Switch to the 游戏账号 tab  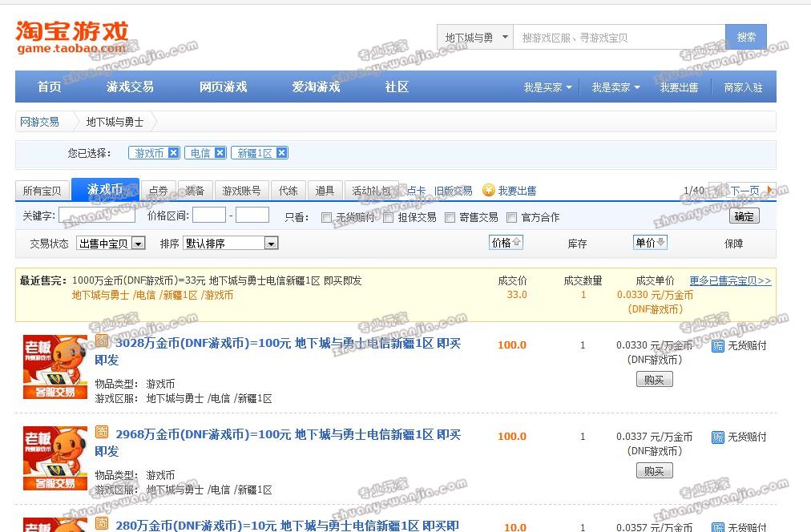[x=241, y=190]
